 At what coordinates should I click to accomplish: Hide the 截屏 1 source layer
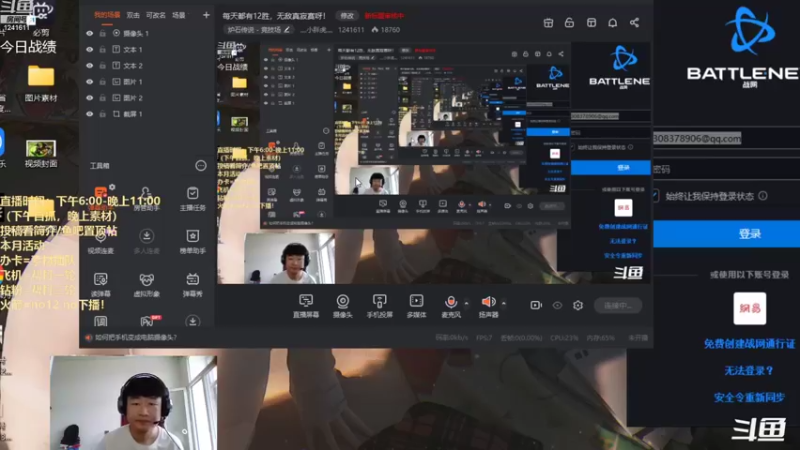(x=90, y=114)
